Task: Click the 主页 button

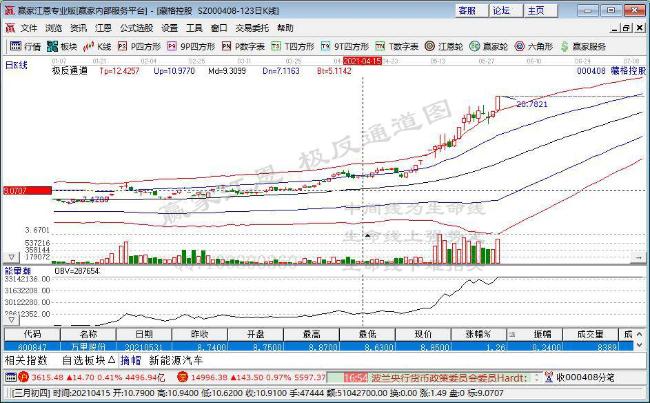Action: (x=541, y=10)
